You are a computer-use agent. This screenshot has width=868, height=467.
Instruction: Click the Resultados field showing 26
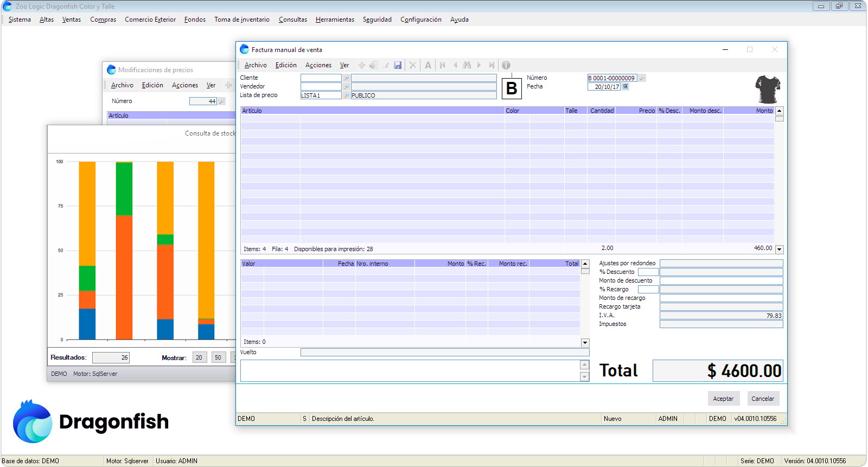pyautogui.click(x=111, y=357)
